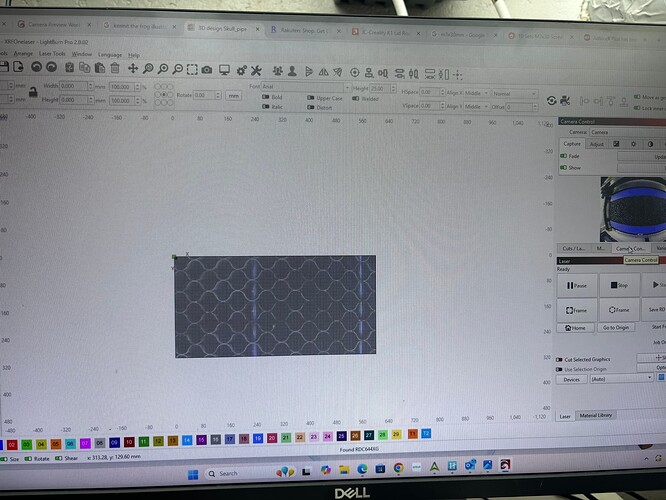Expand the (Auto) device port dropdown
The image size is (666, 500).
620,378
